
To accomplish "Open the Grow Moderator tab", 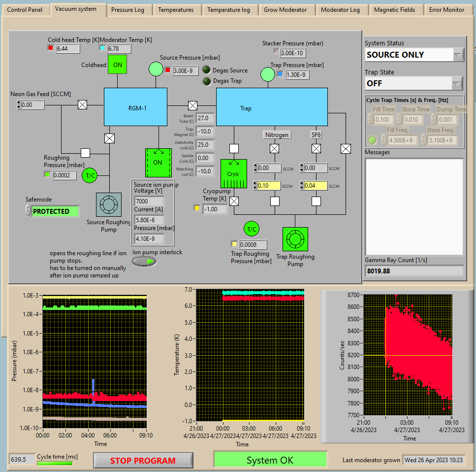I will 285,9.
